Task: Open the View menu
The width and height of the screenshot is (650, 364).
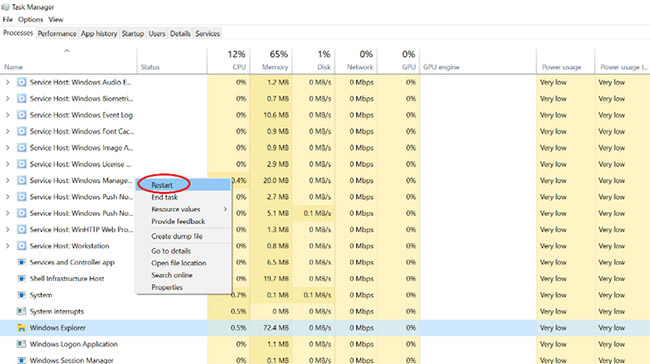Action: (56, 19)
